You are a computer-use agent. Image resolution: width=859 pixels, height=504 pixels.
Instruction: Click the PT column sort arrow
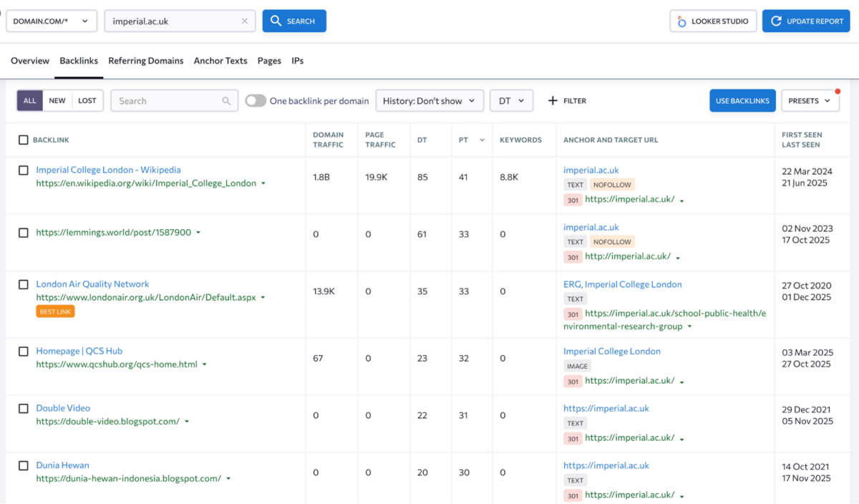pyautogui.click(x=482, y=140)
